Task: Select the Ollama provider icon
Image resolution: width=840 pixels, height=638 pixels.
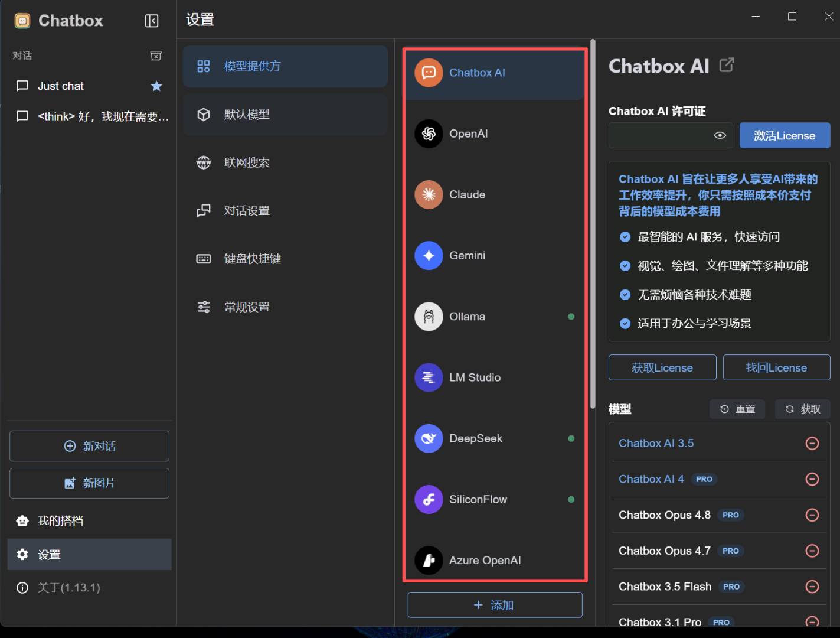Action: pos(429,317)
